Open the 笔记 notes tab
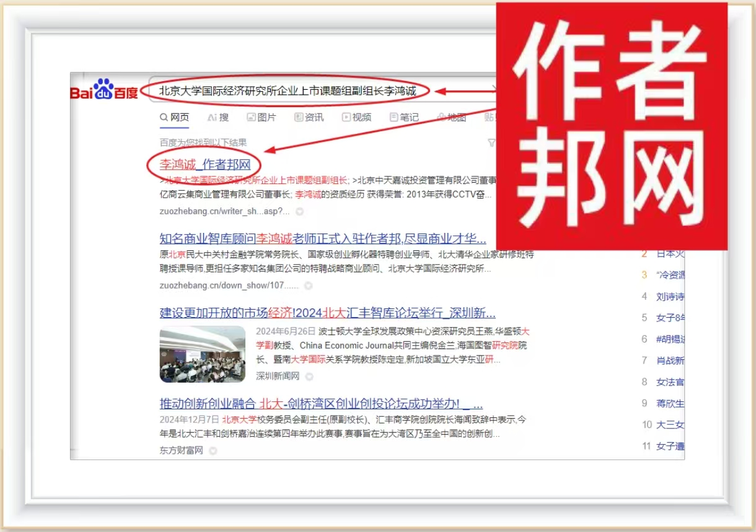The height and width of the screenshot is (532, 756). pos(404,117)
